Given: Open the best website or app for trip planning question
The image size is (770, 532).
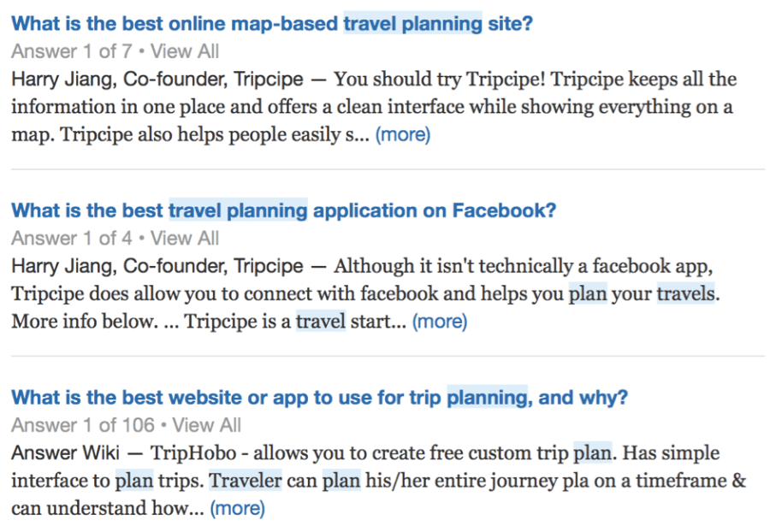Looking at the screenshot, I should pos(320,398).
